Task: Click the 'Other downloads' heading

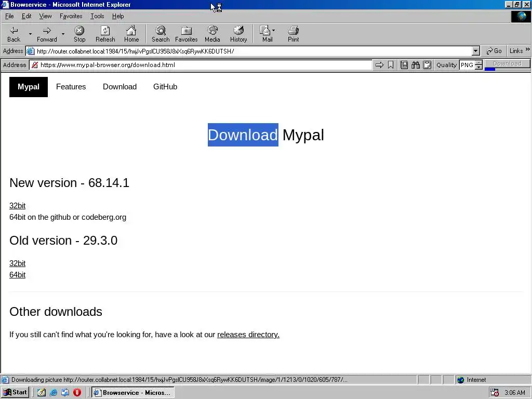Action: 56,312
